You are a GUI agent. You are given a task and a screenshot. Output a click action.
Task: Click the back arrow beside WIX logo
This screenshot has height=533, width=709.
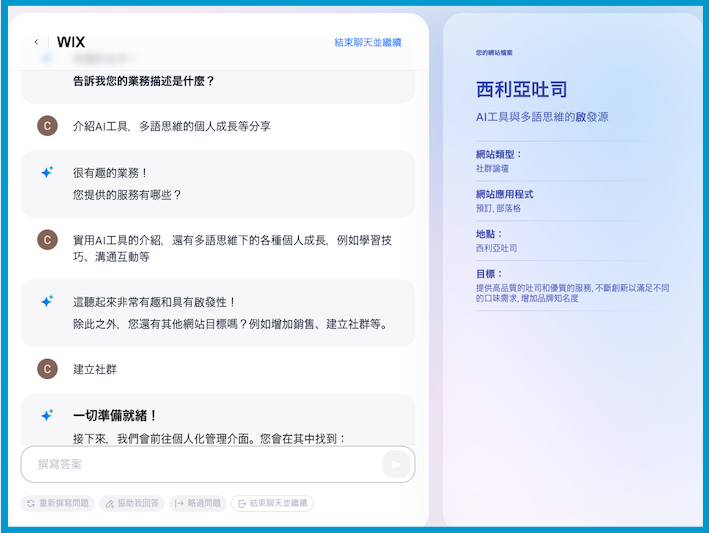(x=36, y=42)
